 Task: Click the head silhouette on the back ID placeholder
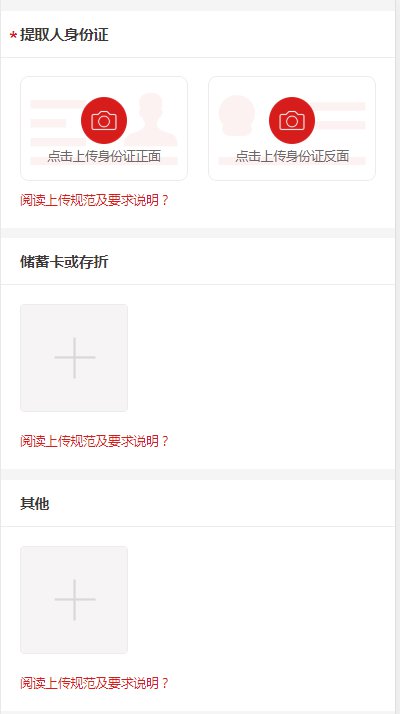[x=236, y=115]
